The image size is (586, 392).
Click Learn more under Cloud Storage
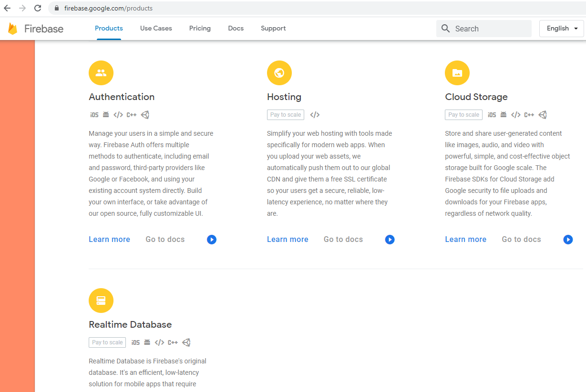pos(465,240)
